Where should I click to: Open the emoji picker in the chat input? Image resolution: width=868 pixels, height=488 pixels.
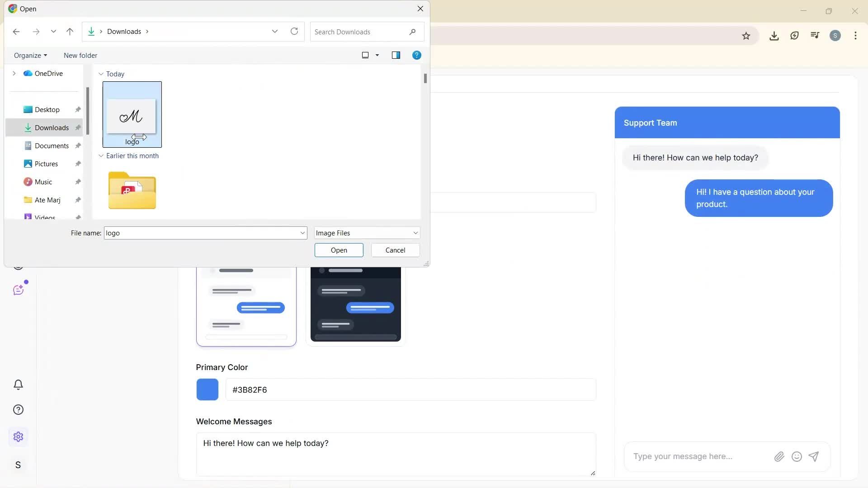(797, 456)
